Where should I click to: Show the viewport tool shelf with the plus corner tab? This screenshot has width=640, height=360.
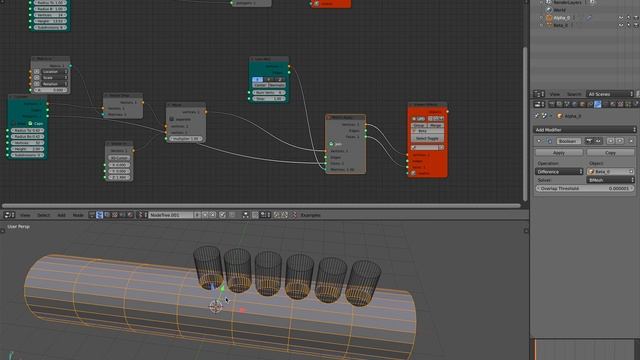click(x=2, y=231)
